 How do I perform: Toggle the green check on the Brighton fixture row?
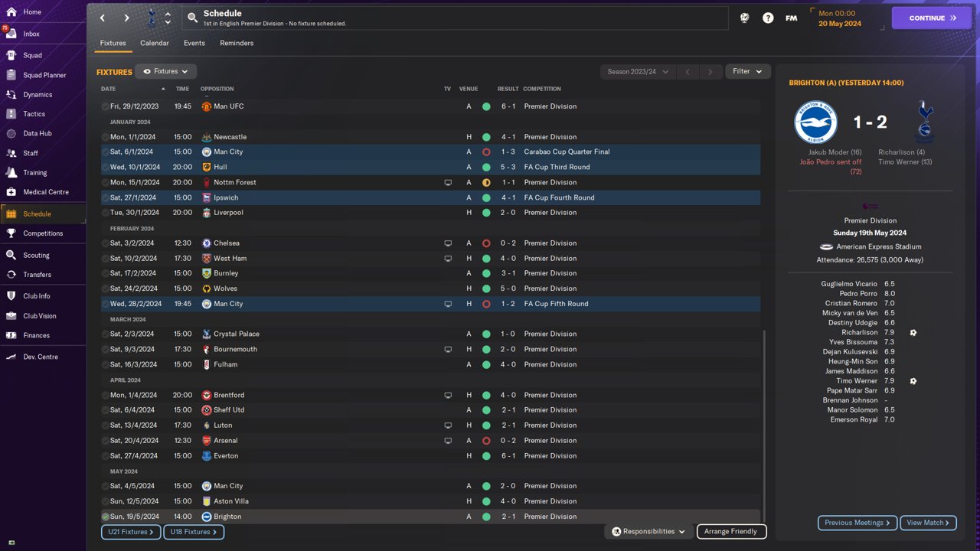coord(105,517)
